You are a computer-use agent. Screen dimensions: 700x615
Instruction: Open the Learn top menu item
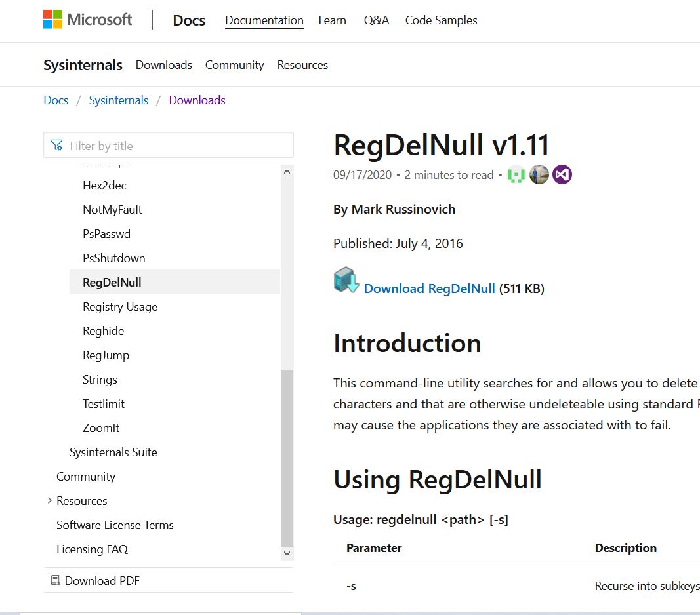point(332,20)
